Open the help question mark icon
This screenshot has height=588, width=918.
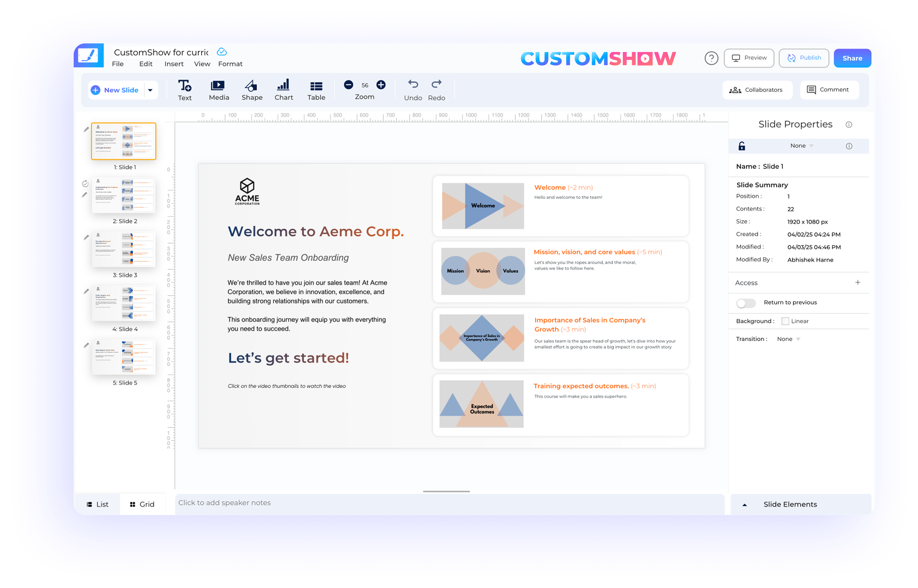[x=711, y=58]
